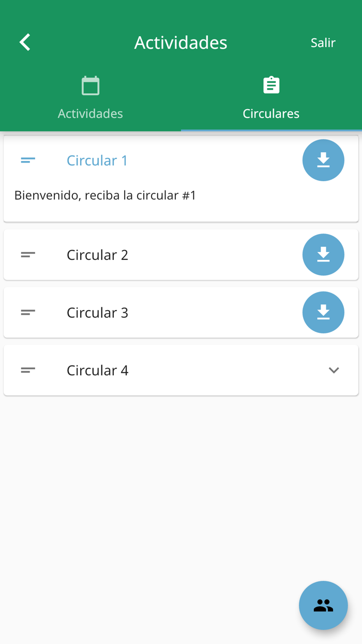The height and width of the screenshot is (644, 362).
Task: Tap the clipboard icon above Circulares
Action: point(271,84)
